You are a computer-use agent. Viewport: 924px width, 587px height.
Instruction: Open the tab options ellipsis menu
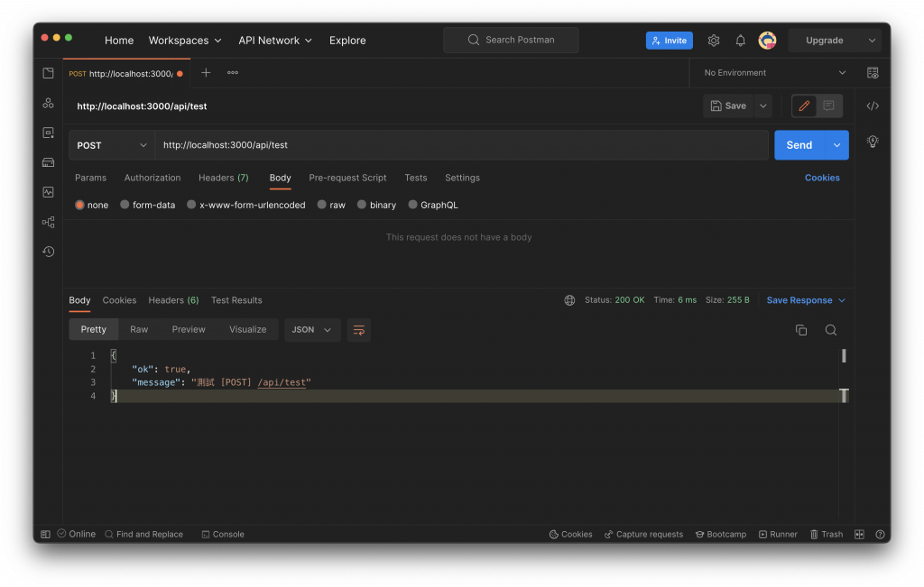coord(233,73)
